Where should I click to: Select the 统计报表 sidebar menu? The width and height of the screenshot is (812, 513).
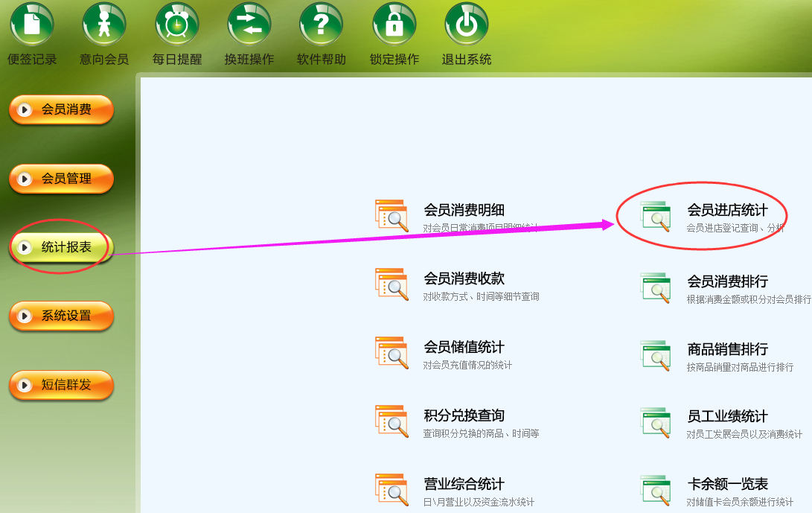61,247
